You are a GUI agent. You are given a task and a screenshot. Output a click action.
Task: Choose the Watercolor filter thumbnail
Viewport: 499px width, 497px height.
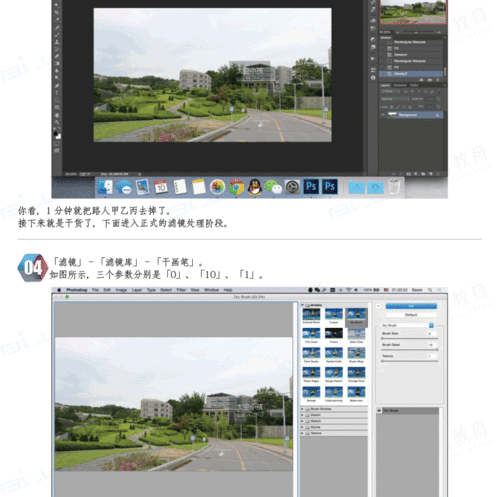point(356,393)
